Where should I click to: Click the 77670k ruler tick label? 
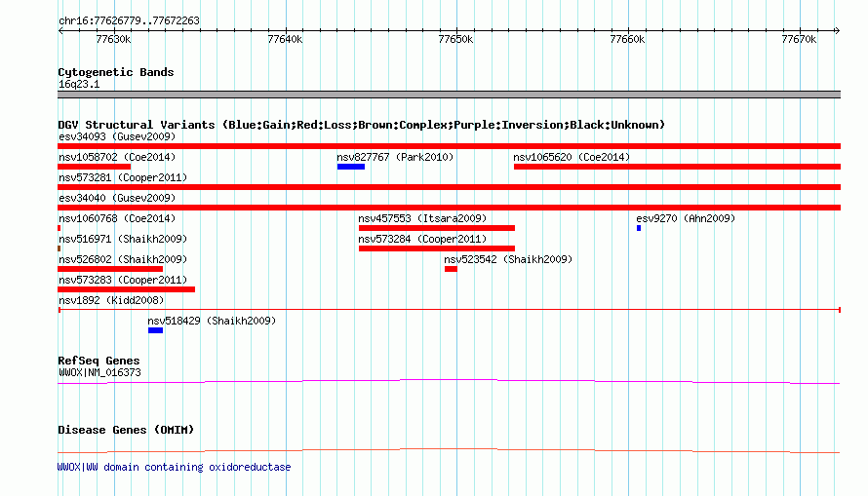coord(799,39)
